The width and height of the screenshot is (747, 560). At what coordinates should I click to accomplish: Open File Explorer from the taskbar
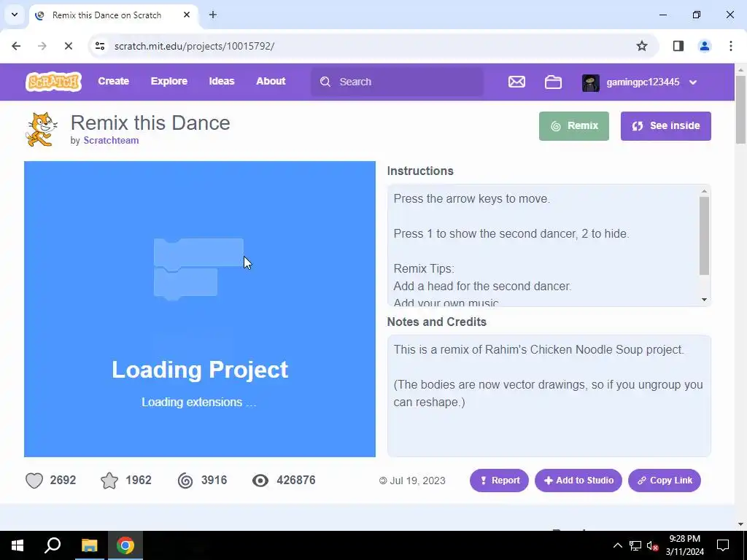[x=89, y=545]
